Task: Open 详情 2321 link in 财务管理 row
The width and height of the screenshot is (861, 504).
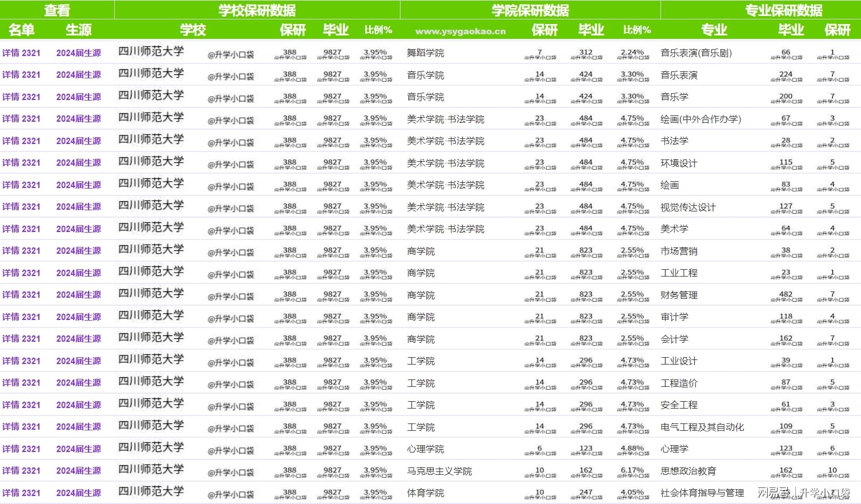Action: (x=21, y=295)
